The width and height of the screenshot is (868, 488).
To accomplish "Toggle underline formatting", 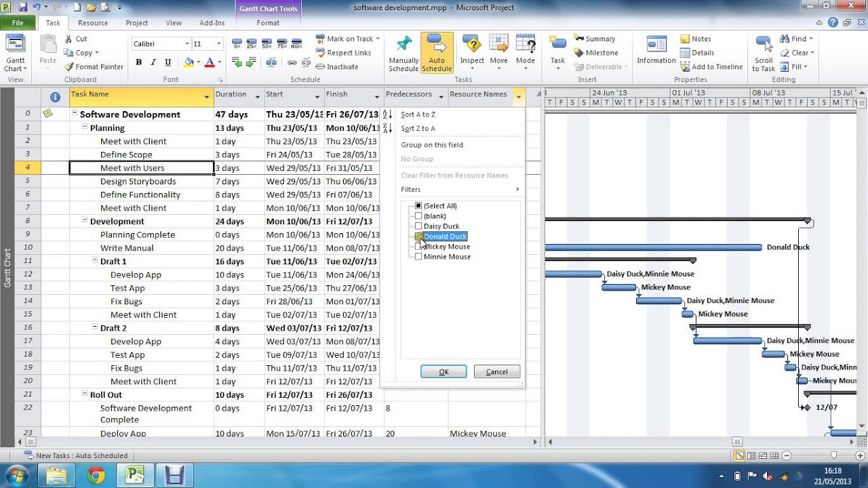I will 167,62.
